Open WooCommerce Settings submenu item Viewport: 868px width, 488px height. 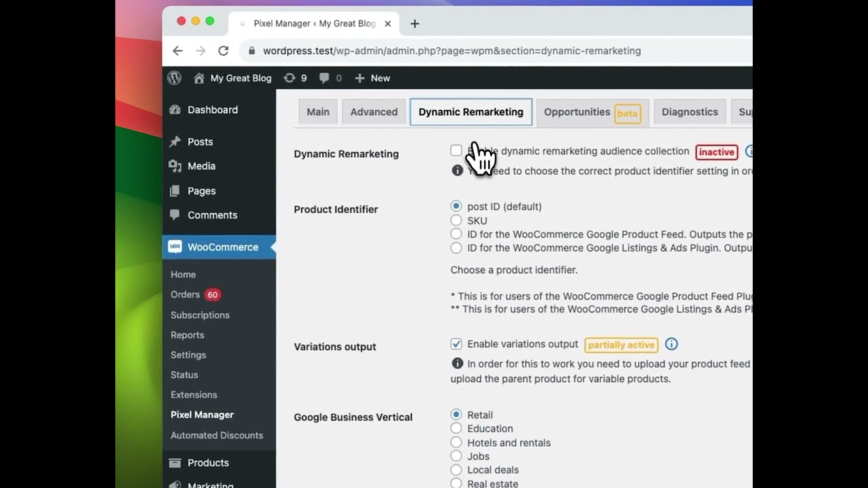[x=189, y=355]
